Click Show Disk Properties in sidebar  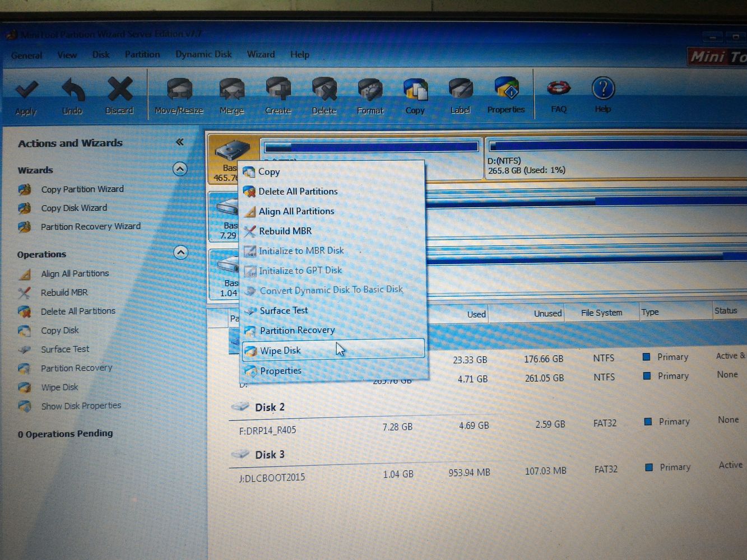[81, 405]
